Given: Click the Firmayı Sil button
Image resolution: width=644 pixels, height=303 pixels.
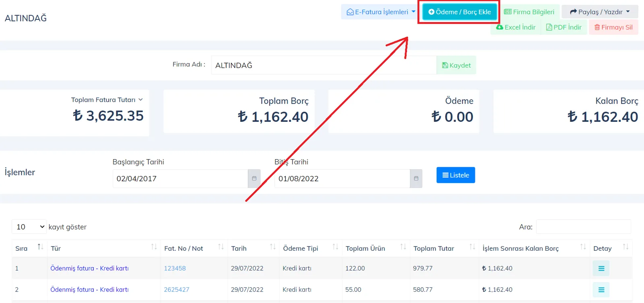Looking at the screenshot, I should (613, 27).
